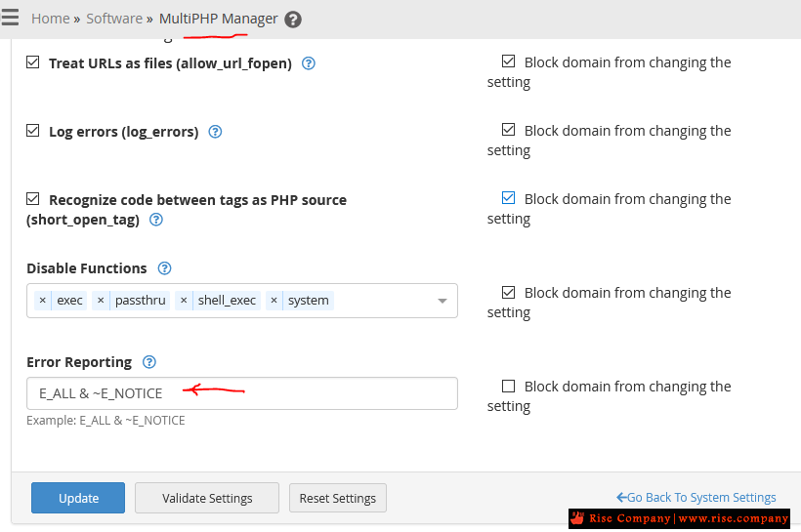Select the shell_exec function tag
Image resolution: width=801 pixels, height=532 pixels.
pos(227,301)
